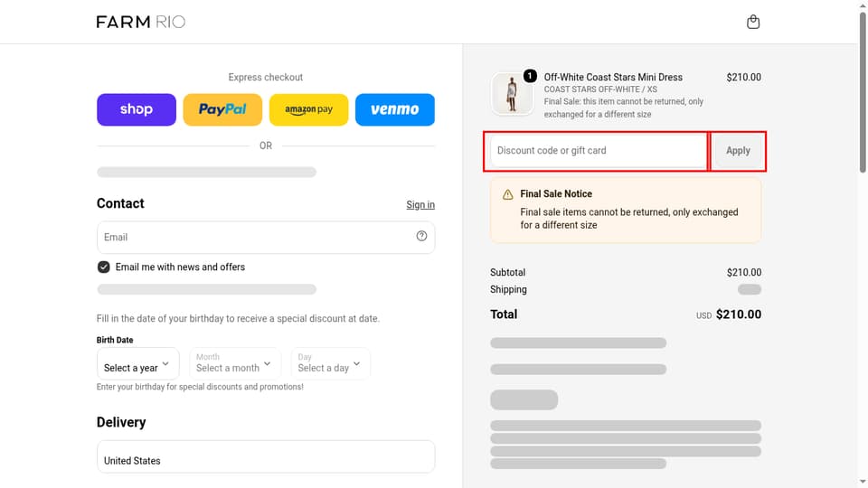This screenshot has height=488, width=868.
Task: Click the Final Sale Notice warning icon
Action: click(x=507, y=194)
